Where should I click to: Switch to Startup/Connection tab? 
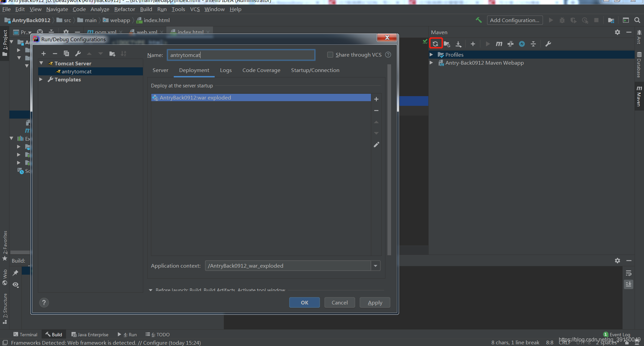[x=315, y=70]
